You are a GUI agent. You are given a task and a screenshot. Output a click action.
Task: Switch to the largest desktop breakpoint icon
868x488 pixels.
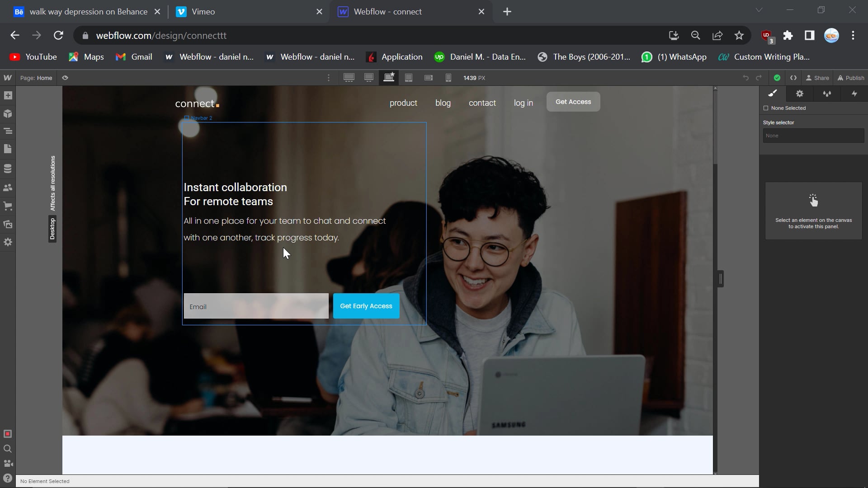point(349,78)
